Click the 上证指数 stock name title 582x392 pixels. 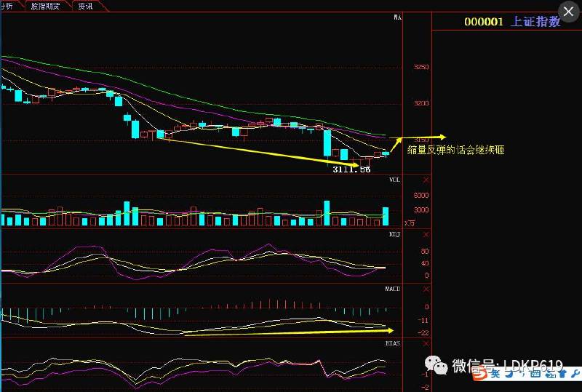[x=535, y=21]
